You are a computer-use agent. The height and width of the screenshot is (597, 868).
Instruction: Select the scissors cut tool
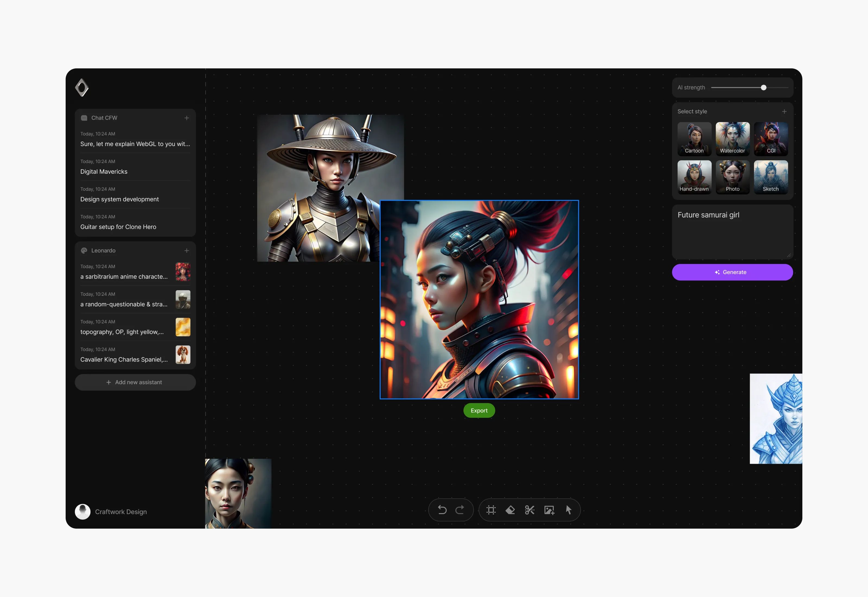coord(530,510)
